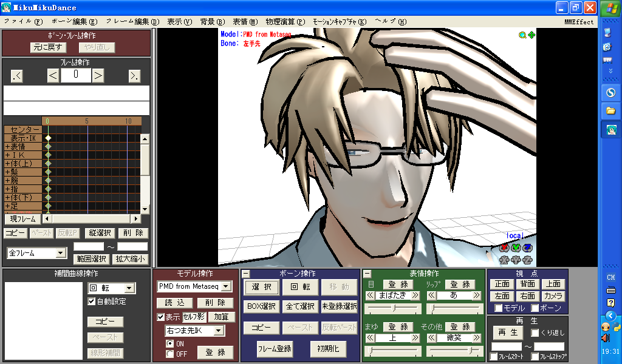Advance one frame with the > arrow
This screenshot has height=364, width=622.
98,76
